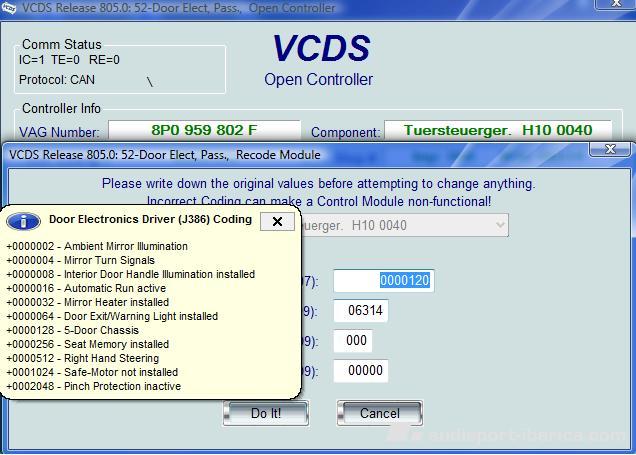The image size is (636, 455).
Task: Click the Do It! button
Action: (x=266, y=413)
